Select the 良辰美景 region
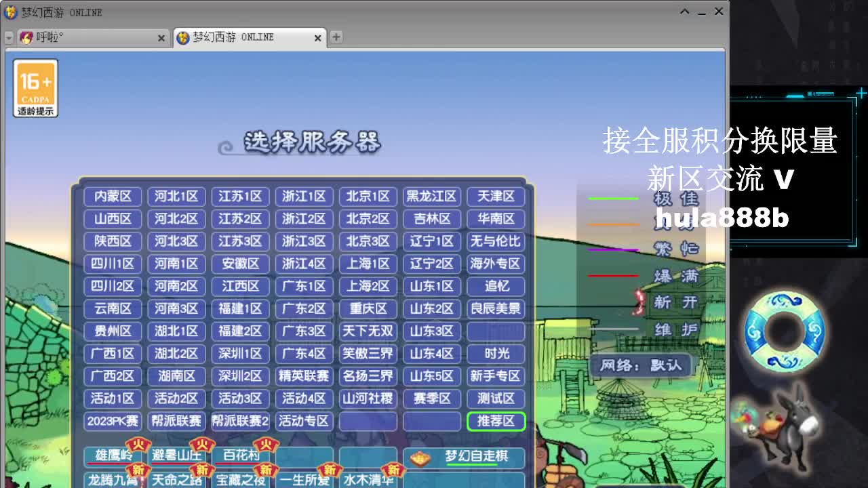The width and height of the screenshot is (868, 488). coord(496,308)
